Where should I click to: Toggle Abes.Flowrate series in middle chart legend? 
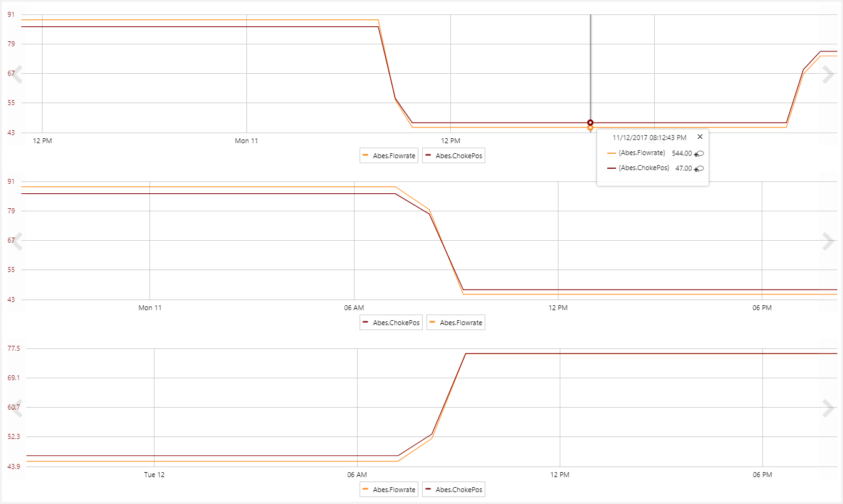coord(455,323)
